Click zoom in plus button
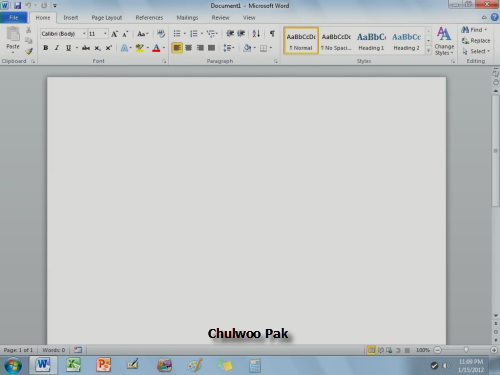Image resolution: width=500 pixels, height=375 pixels. [494, 350]
